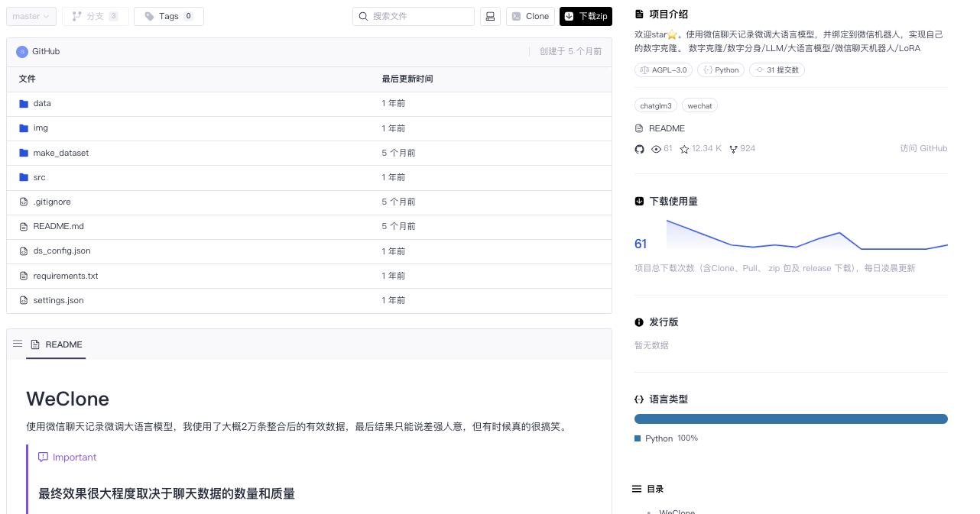Click the file icon for .gitignore
The height and width of the screenshot is (514, 980).
(24, 202)
